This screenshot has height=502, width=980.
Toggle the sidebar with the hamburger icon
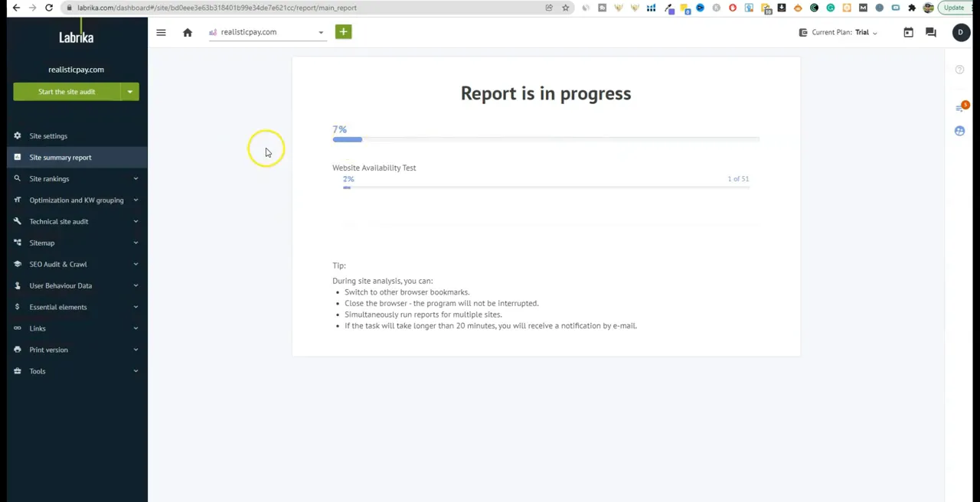coord(161,32)
